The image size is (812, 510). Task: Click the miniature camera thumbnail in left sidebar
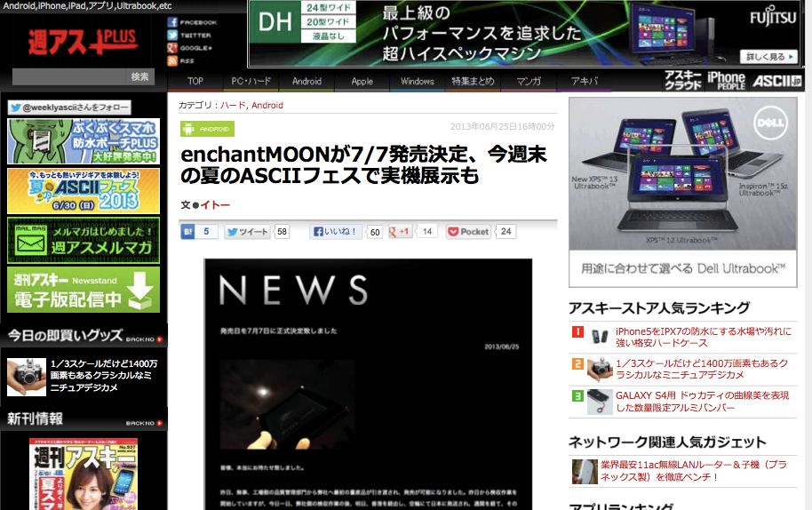[x=27, y=377]
